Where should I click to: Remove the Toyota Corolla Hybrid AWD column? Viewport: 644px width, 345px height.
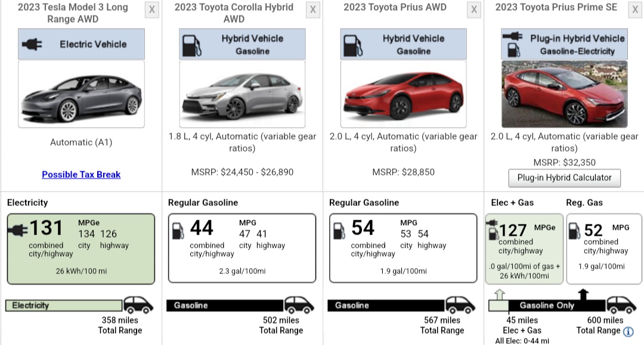coord(313,10)
